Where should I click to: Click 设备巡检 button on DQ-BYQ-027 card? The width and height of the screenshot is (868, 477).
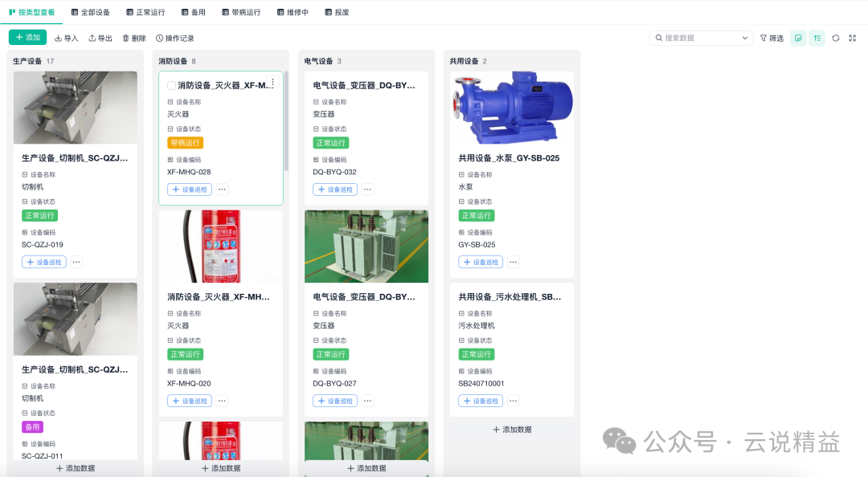point(335,401)
